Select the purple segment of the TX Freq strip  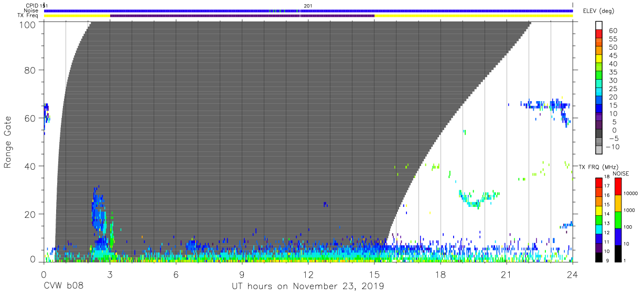(242, 16)
